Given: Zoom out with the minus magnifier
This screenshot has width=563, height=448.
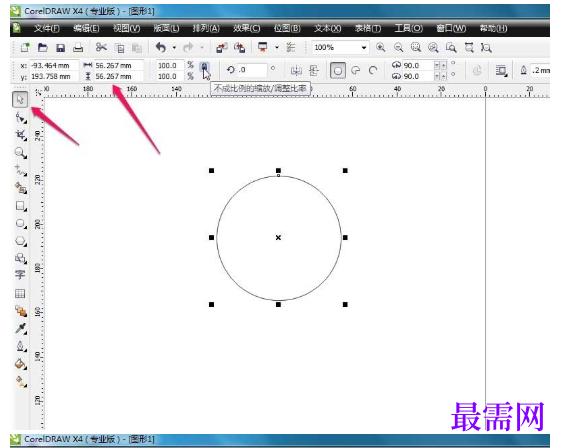Looking at the screenshot, I should 398,47.
